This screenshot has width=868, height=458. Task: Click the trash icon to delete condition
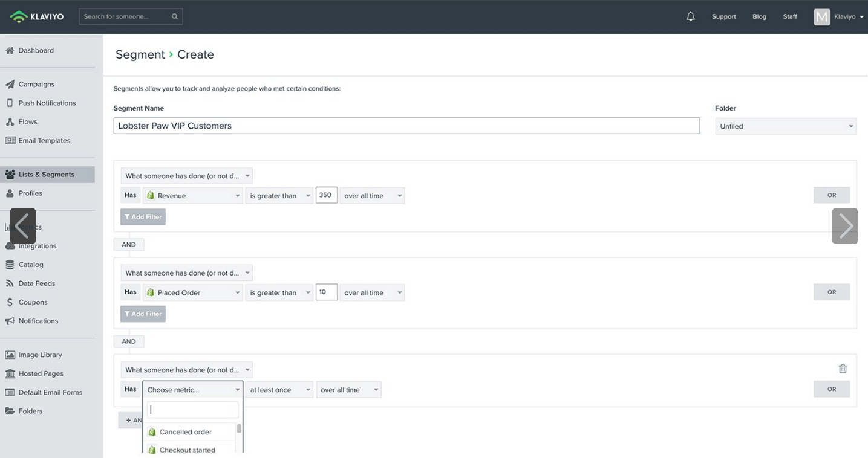tap(843, 369)
